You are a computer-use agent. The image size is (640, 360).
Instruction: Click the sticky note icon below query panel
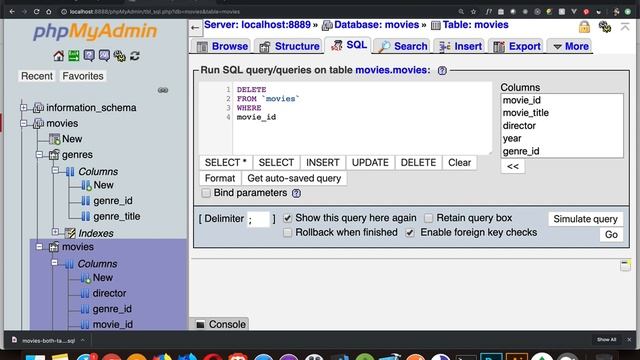[x=625, y=265]
